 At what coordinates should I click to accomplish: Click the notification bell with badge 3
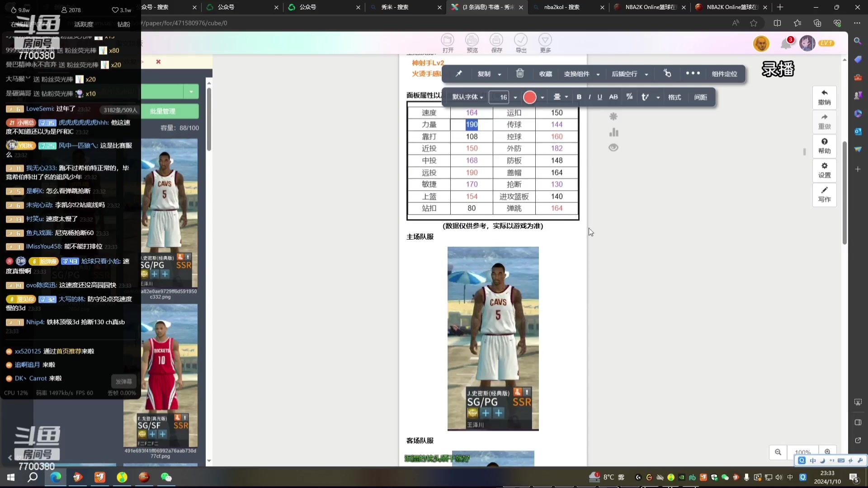[787, 43]
